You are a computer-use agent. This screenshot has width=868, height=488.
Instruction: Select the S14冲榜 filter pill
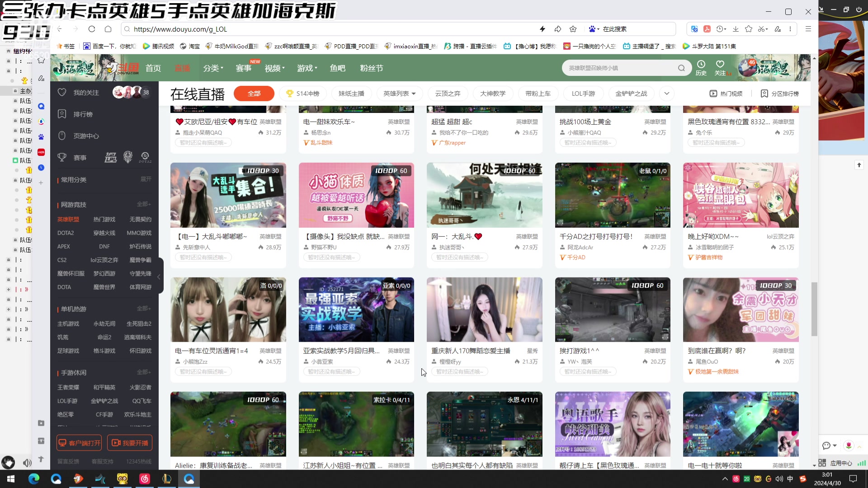tap(302, 94)
